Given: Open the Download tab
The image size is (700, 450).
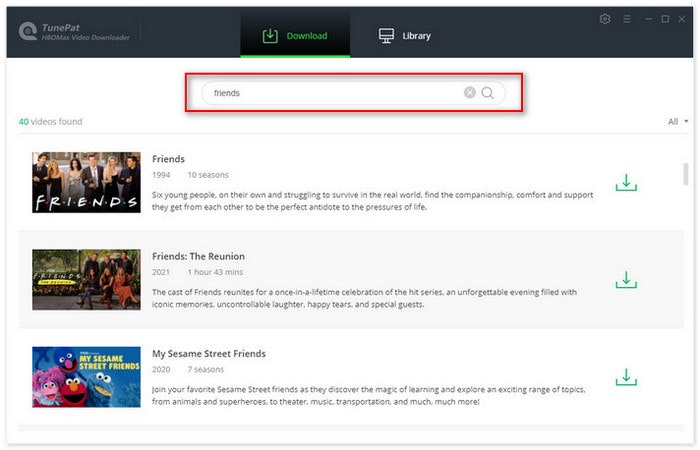Looking at the screenshot, I should pos(295,35).
